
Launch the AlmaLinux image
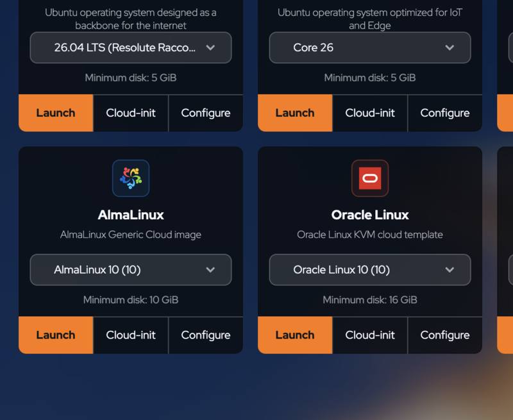click(x=56, y=335)
